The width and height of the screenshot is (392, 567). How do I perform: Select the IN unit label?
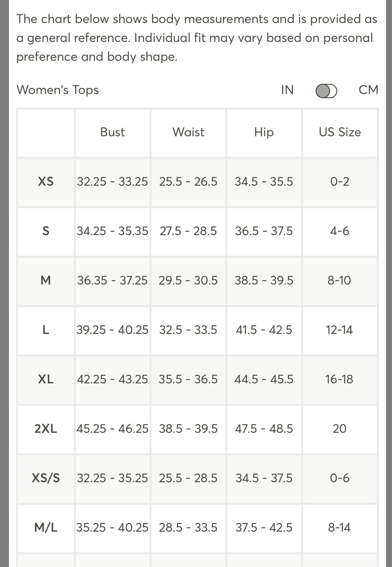(287, 90)
